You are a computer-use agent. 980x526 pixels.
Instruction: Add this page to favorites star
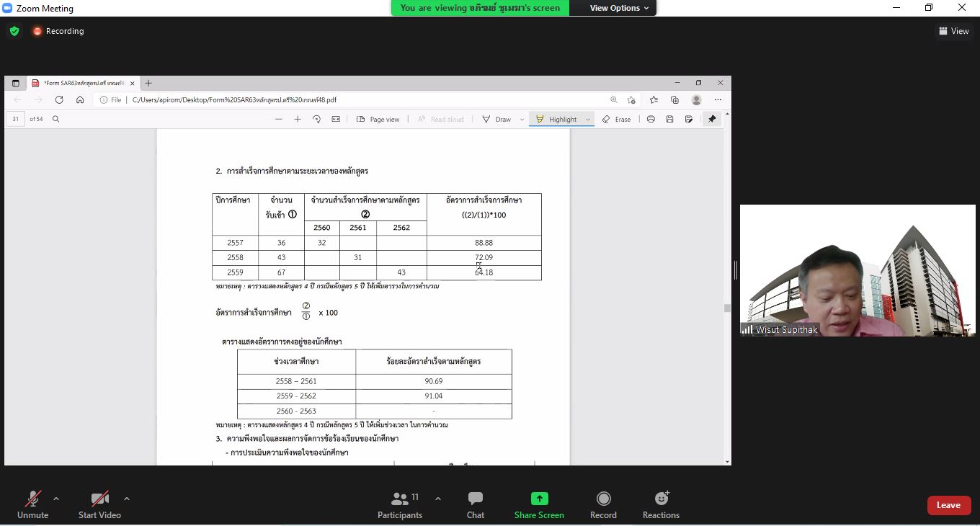[x=632, y=100]
